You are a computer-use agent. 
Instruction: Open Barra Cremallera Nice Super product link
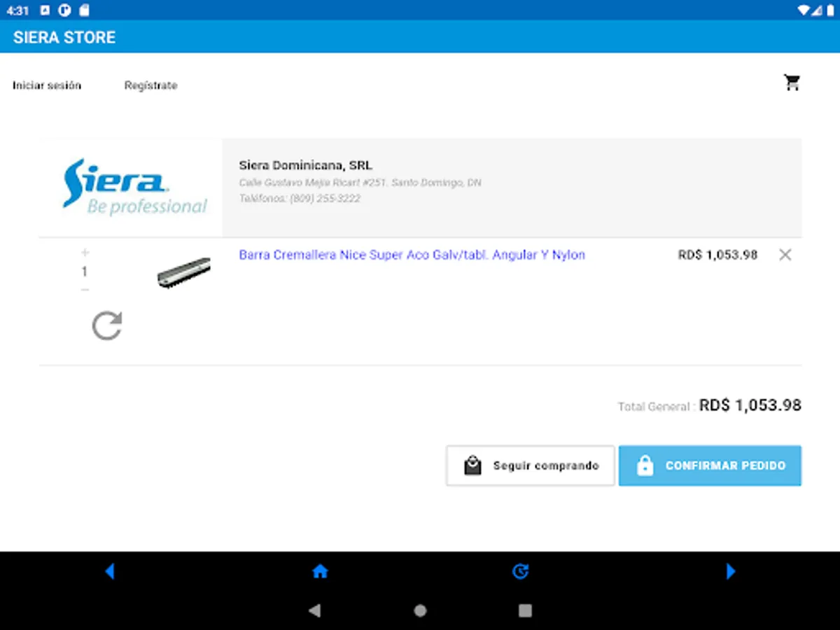pos(412,255)
